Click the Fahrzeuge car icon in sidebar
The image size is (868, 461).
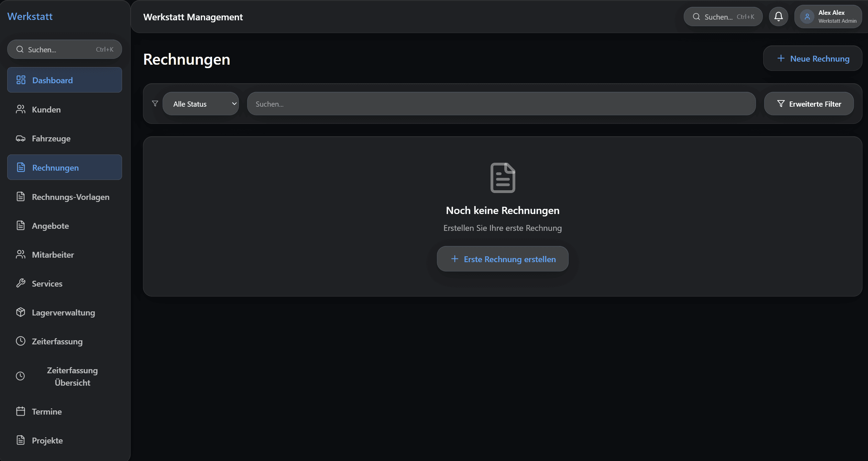click(21, 138)
